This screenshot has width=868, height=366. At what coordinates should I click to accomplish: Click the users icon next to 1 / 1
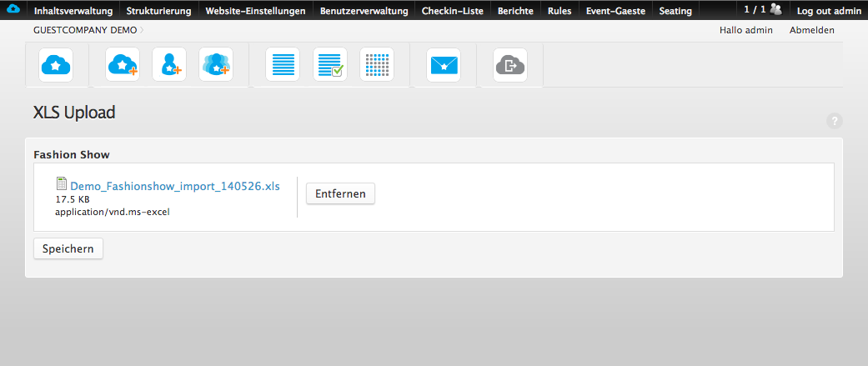pyautogui.click(x=776, y=9)
